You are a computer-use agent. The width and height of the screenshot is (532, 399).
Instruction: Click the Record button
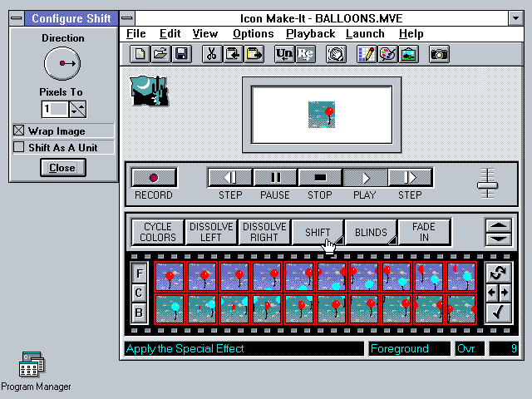[x=154, y=177]
